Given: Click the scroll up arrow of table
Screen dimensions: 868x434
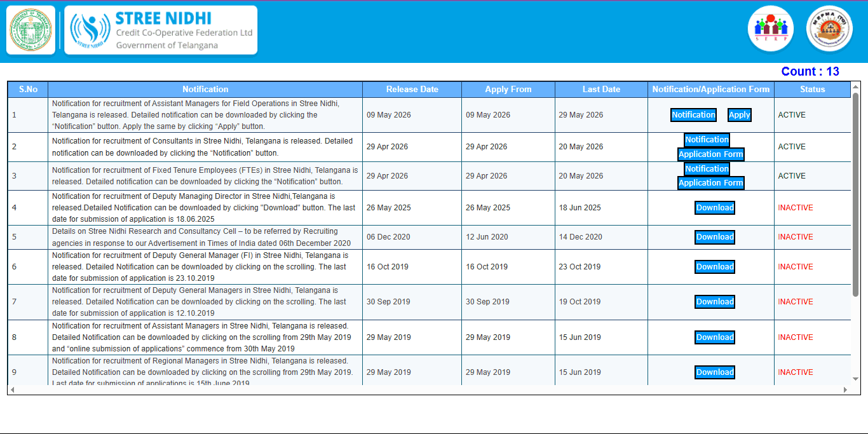Looking at the screenshot, I should coord(855,86).
